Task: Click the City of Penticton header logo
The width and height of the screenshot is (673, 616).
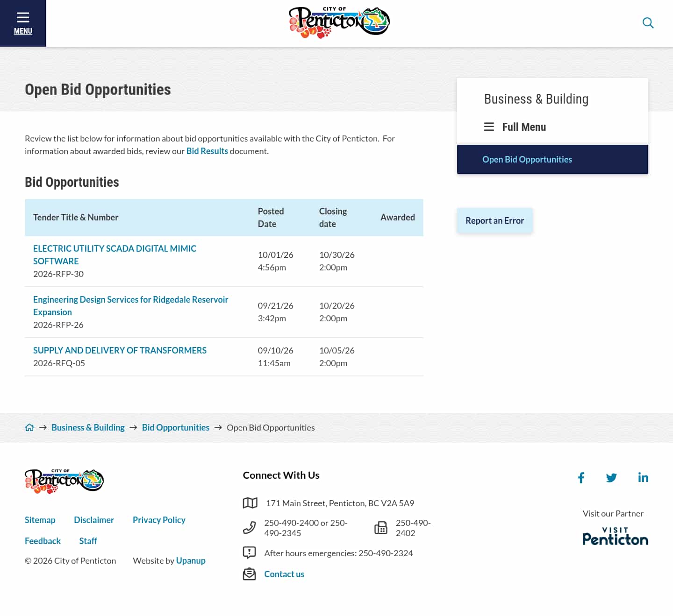Action: coord(339,22)
